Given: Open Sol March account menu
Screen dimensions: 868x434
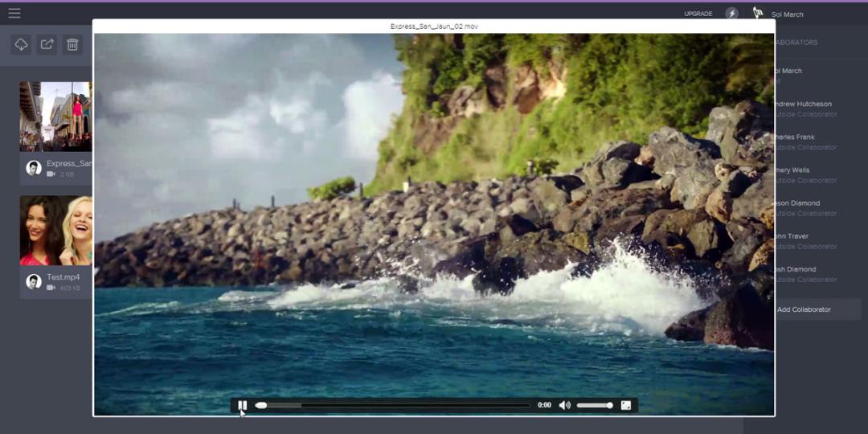Looking at the screenshot, I should (x=787, y=14).
